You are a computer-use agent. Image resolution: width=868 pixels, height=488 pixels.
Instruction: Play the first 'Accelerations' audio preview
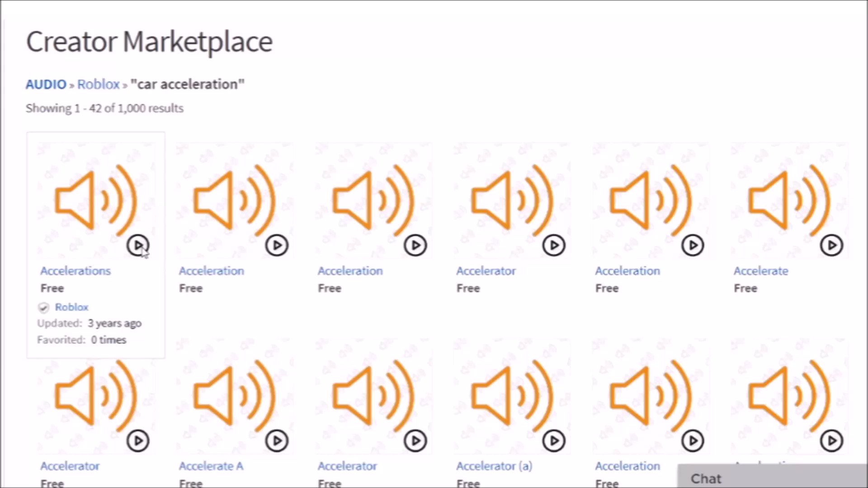point(138,245)
